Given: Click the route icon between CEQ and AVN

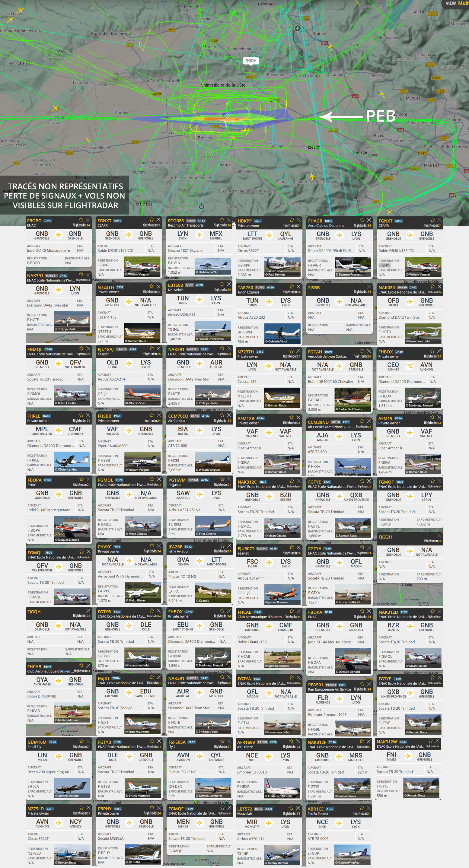Looking at the screenshot, I should [410, 366].
